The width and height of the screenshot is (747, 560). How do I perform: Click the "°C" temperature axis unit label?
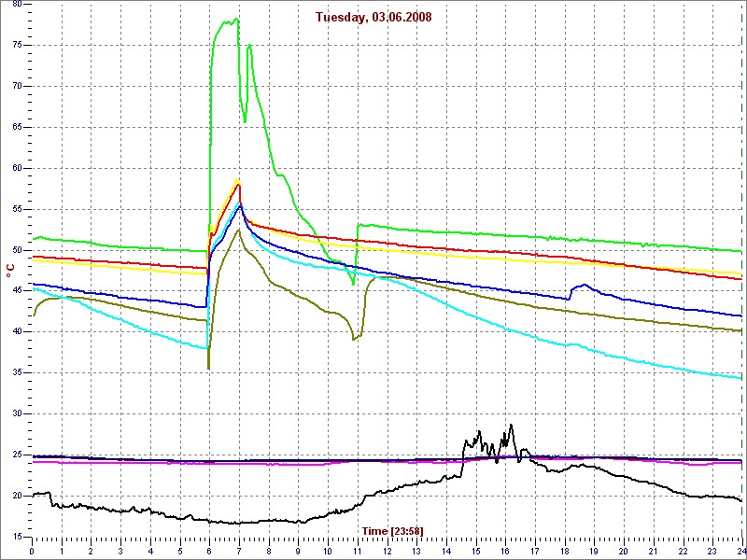pos(10,271)
